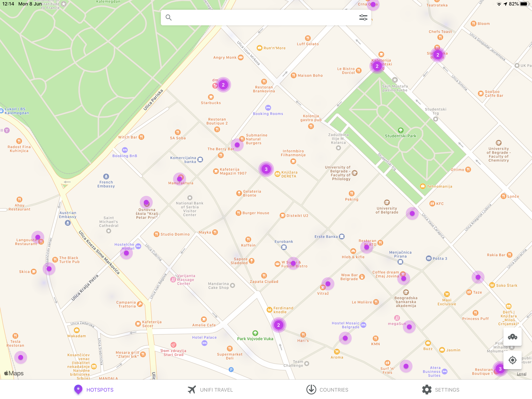Type in the hotspot search field
Screen dimensions: 532x399
(x=266, y=17)
